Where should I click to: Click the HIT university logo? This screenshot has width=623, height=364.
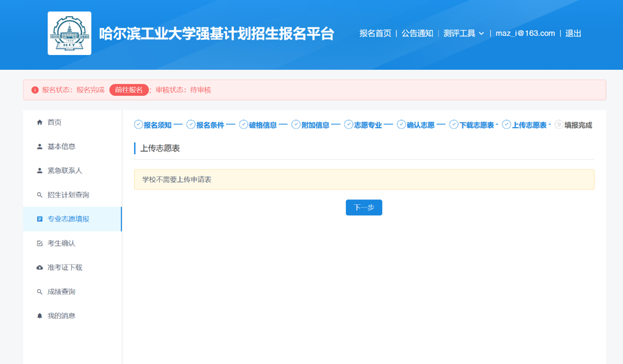tap(69, 33)
